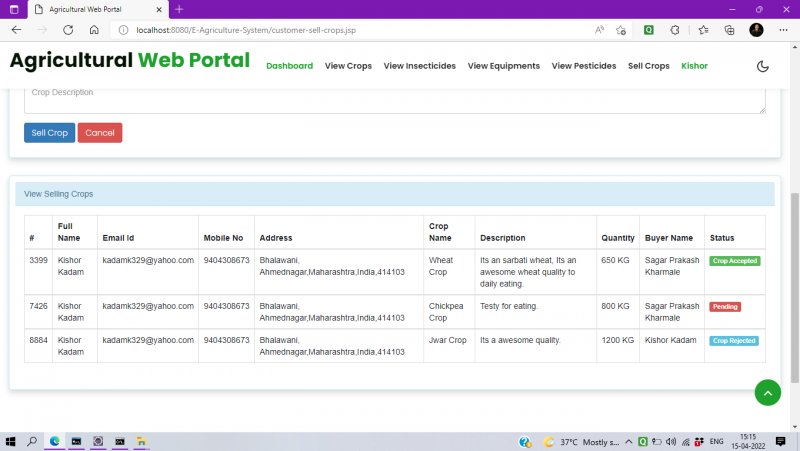
Task: Click the 'Its a awesome quality.' description
Action: click(520, 340)
